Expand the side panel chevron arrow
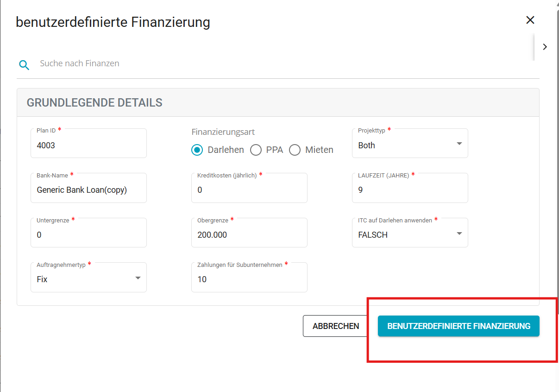The height and width of the screenshot is (392, 559). click(545, 47)
